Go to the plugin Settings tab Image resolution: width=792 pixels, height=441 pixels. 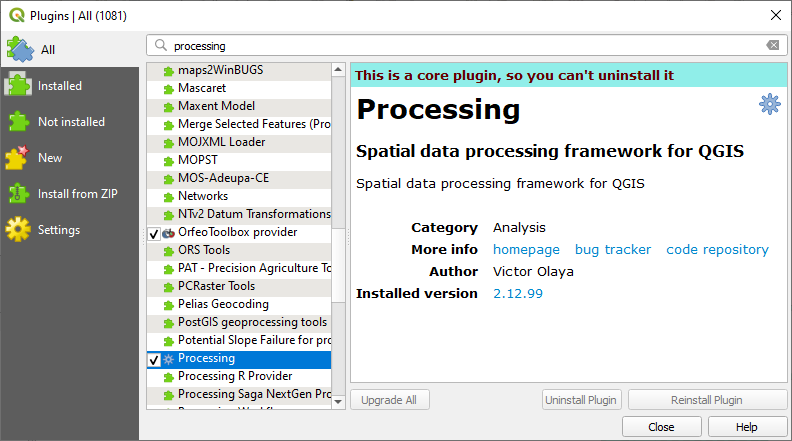click(59, 230)
